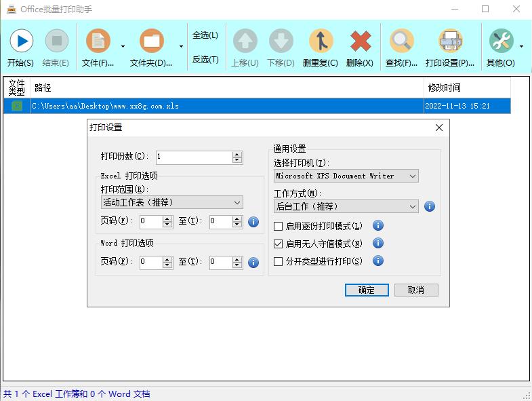The height and width of the screenshot is (401, 532).
Task: Click the Print Settings (打印设置) printer icon
Action: point(449,41)
